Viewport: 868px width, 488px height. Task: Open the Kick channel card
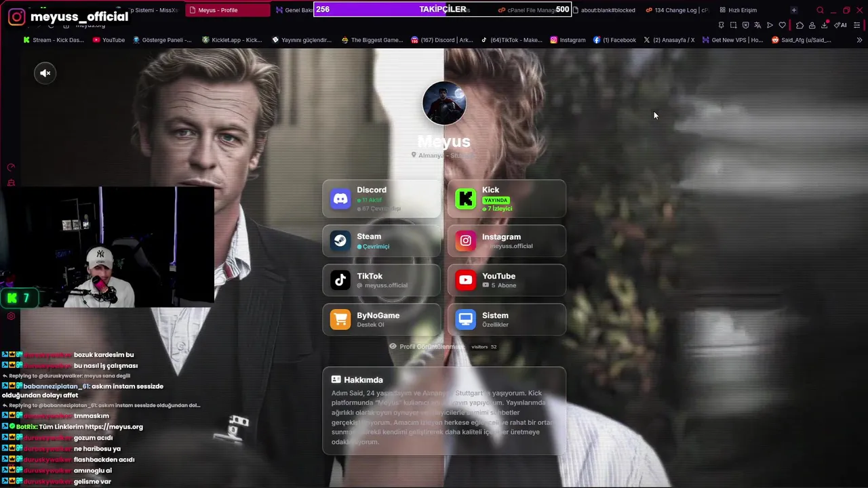click(507, 199)
